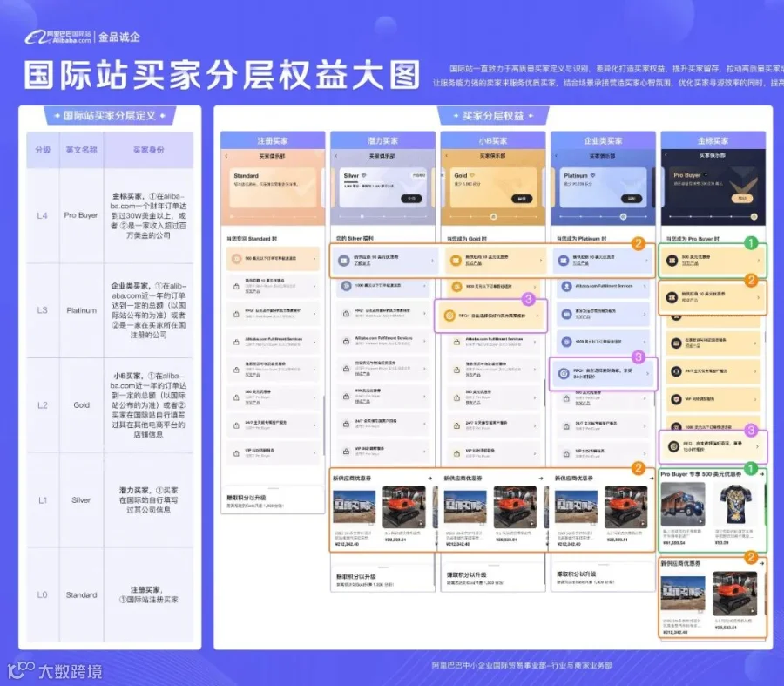Screen dimensions: 784x686
Task: Select the Gold level dot on its progress track
Action: [494, 217]
